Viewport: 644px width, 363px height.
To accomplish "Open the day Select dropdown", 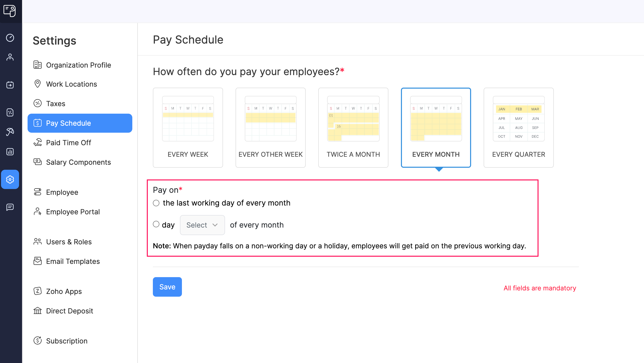I will [202, 225].
